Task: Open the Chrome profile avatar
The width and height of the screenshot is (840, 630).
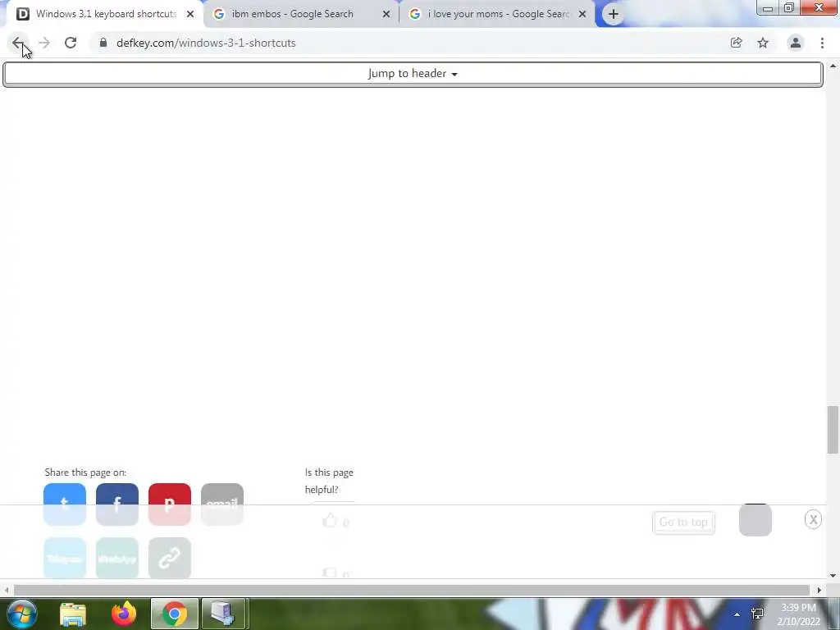Action: [x=796, y=43]
